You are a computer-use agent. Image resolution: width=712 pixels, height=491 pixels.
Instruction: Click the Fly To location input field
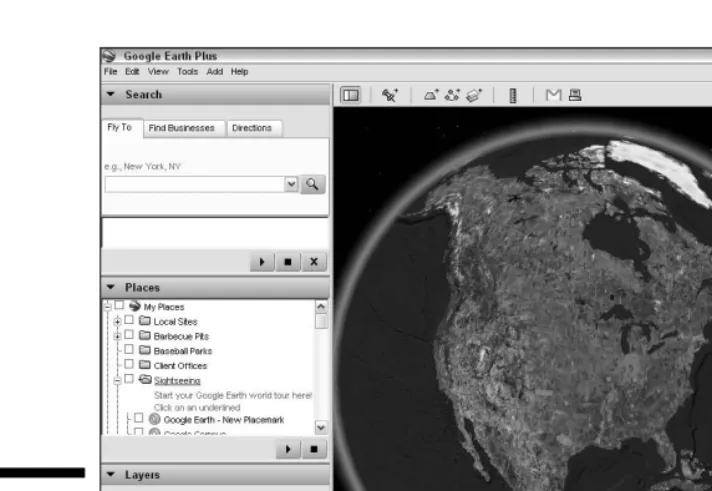pyautogui.click(x=195, y=184)
